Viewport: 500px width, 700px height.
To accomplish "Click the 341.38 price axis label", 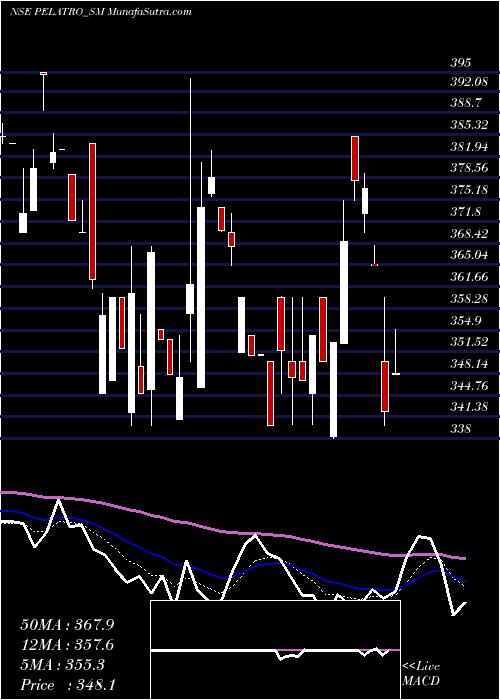I will 468,407.
